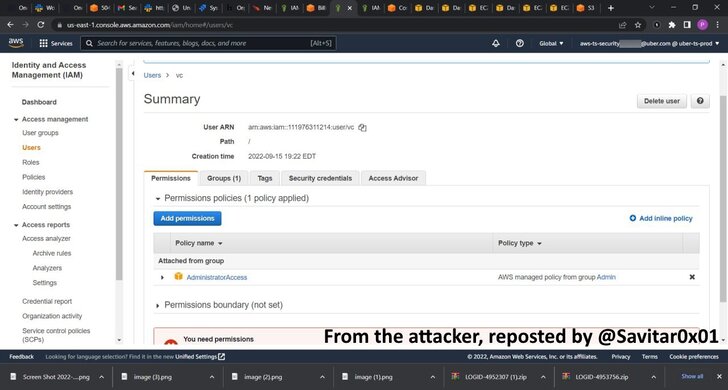Copy the User ARN to clipboard
This screenshot has width=728, height=390.
[x=362, y=128]
